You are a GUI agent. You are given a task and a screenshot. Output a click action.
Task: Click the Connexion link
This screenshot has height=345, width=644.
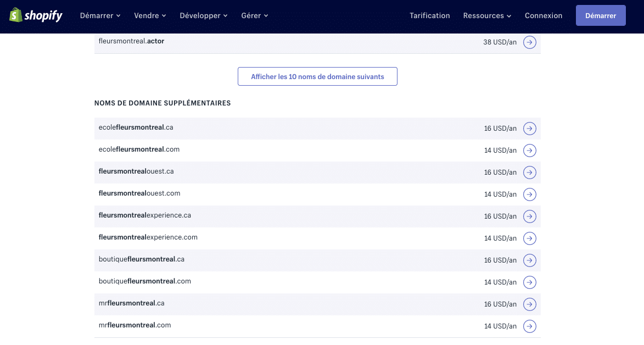[543, 16]
